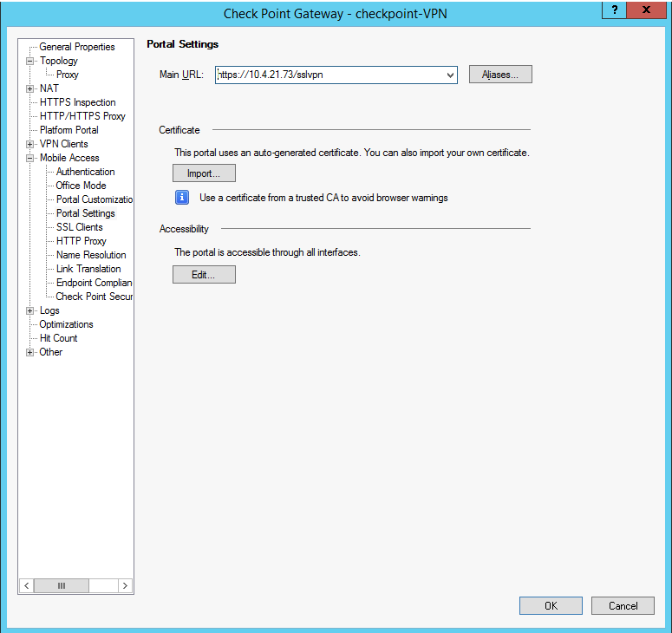Expand the NAT tree node
672x633 pixels.
click(x=30, y=88)
